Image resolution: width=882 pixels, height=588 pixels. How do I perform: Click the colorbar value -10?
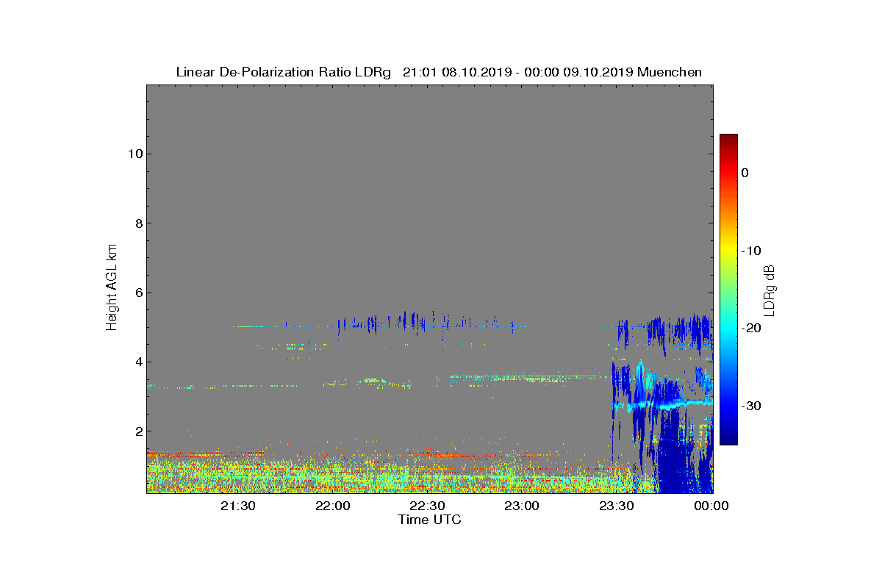pyautogui.click(x=751, y=251)
